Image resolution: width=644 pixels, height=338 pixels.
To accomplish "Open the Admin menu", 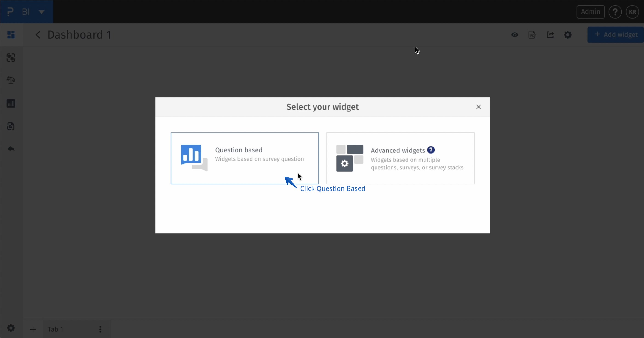I will click(x=590, y=12).
